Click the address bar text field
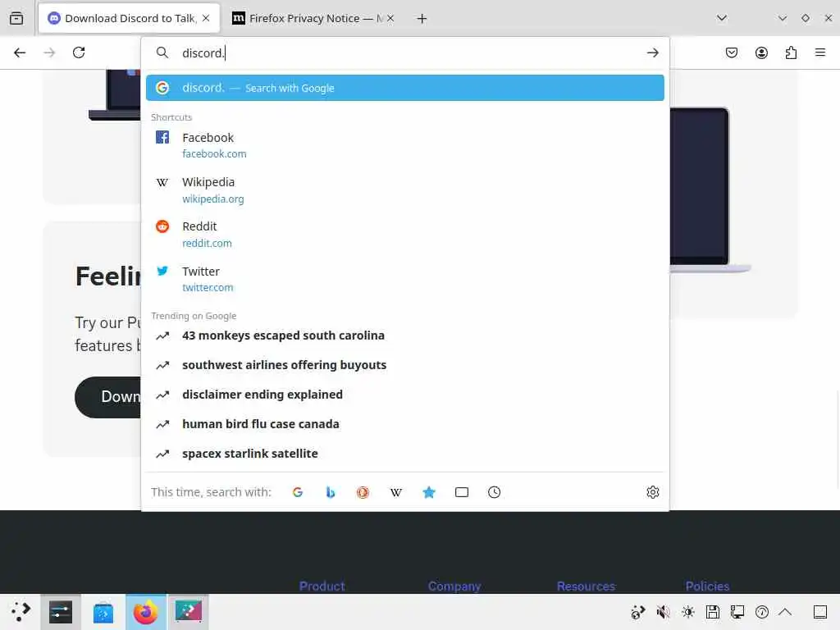Screen dimensions: 840x630 point(407,52)
